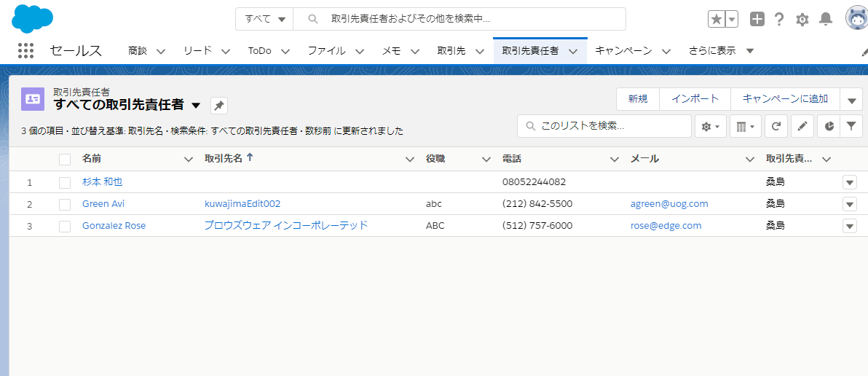Expand the ファイル tab menu chevron

pos(359,51)
